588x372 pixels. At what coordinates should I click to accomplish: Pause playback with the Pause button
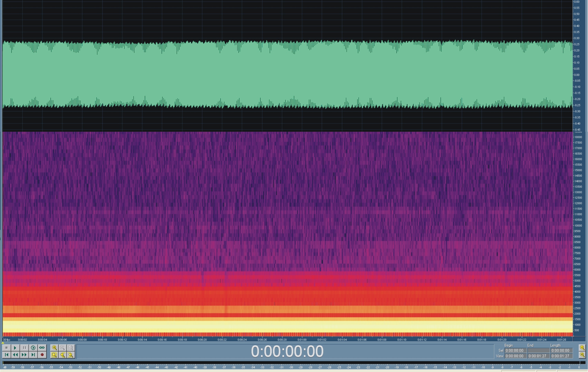(x=24, y=348)
